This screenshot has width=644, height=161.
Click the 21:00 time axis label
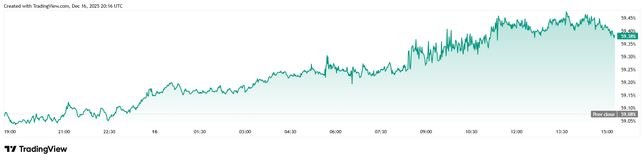point(64,132)
